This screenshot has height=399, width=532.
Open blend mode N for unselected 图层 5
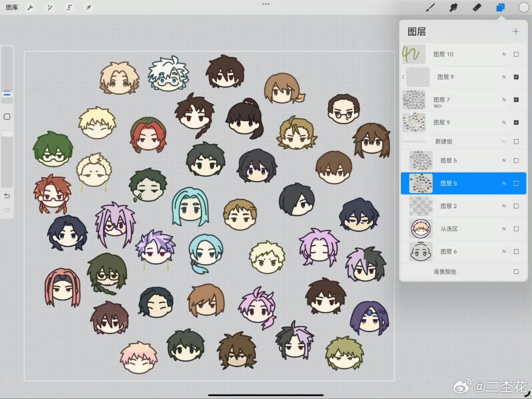coord(504,160)
